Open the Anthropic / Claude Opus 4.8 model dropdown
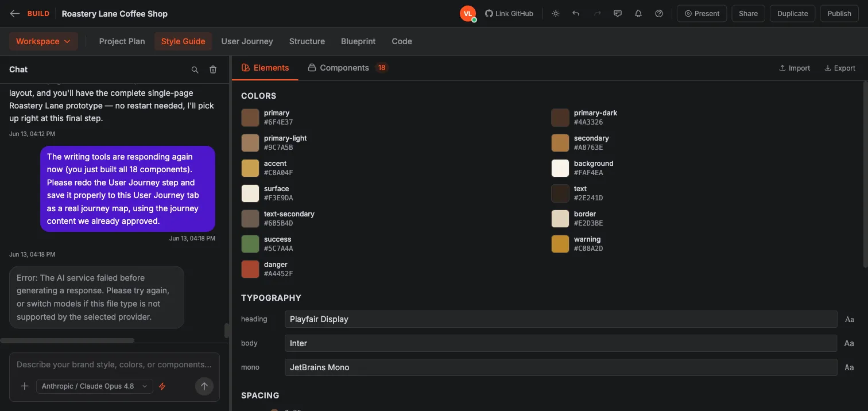The width and height of the screenshot is (868, 411). coord(95,386)
